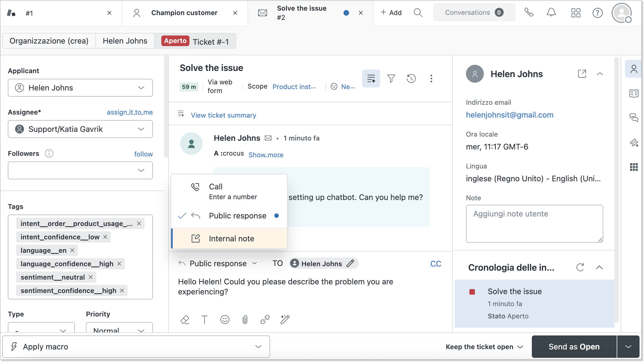Insert a link in the reply
Viewport: 644px width, 362px height.
coord(265,320)
